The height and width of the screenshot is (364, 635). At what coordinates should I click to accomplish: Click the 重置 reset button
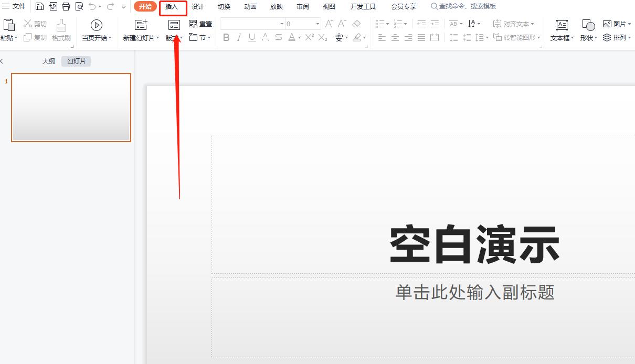click(x=201, y=24)
